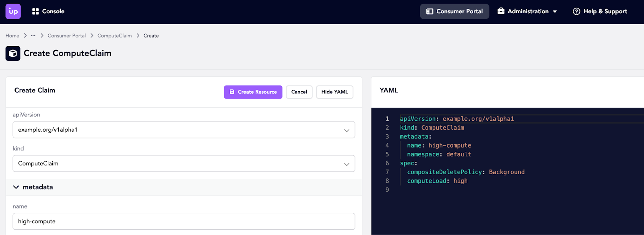This screenshot has width=644, height=235.
Task: Click the Cancel button
Action: point(299,92)
